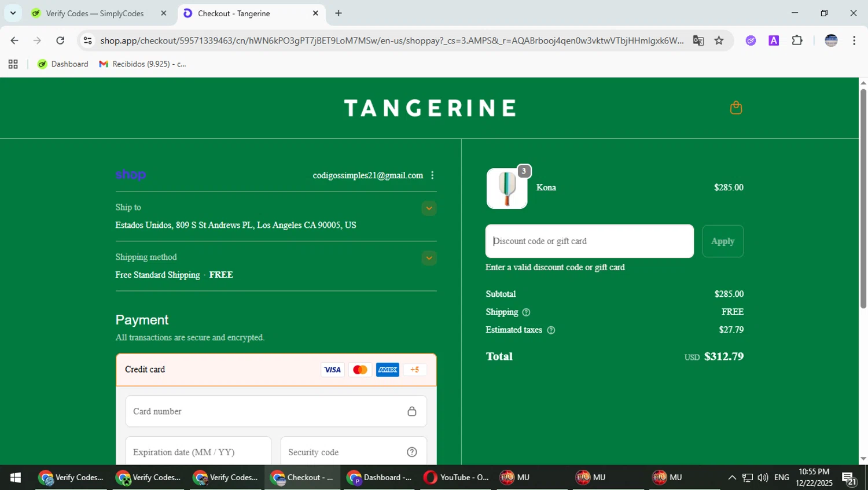
Task: Open the account options three-dot menu
Action: pos(432,175)
